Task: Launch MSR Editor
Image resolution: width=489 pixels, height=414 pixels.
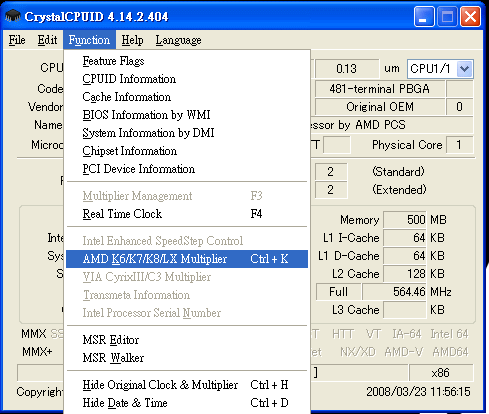Action: (x=187, y=340)
